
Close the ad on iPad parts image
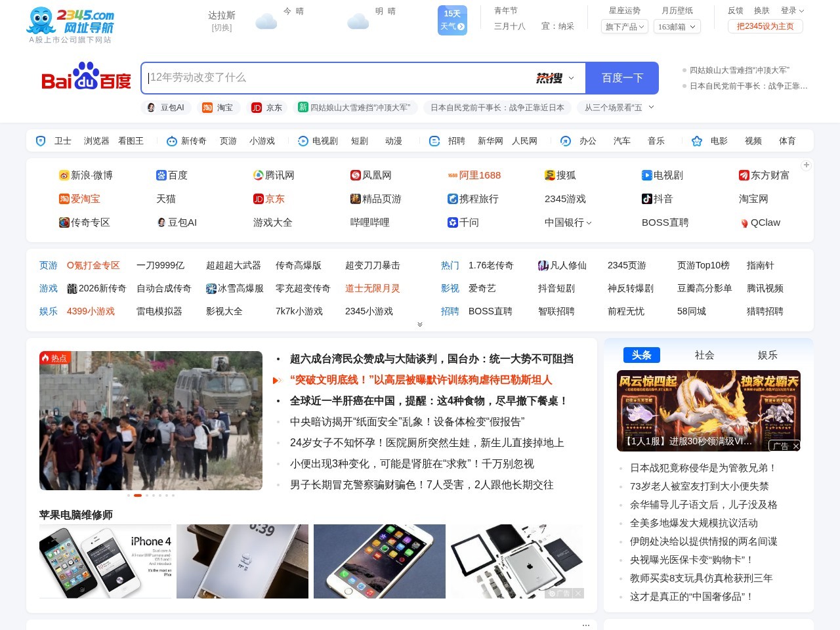577,593
